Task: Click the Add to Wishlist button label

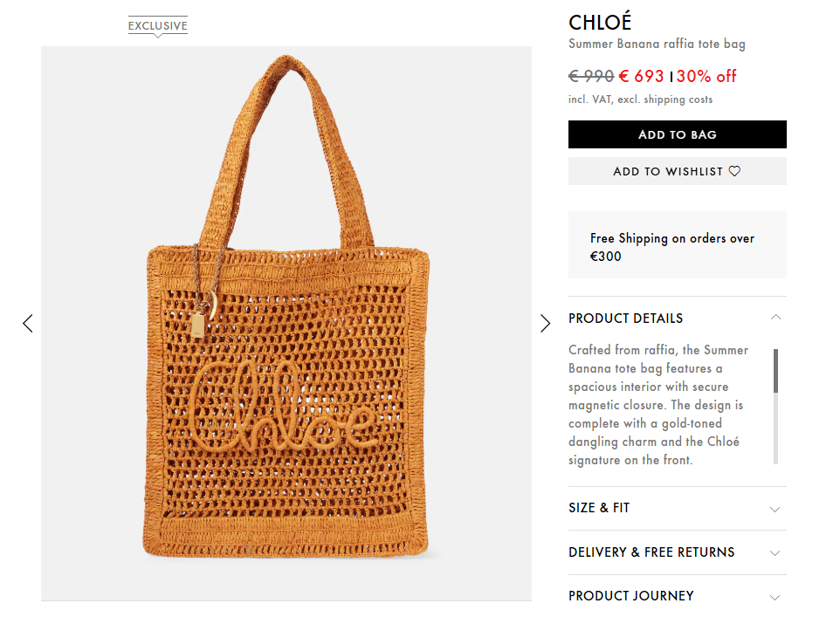Action: [x=668, y=172]
